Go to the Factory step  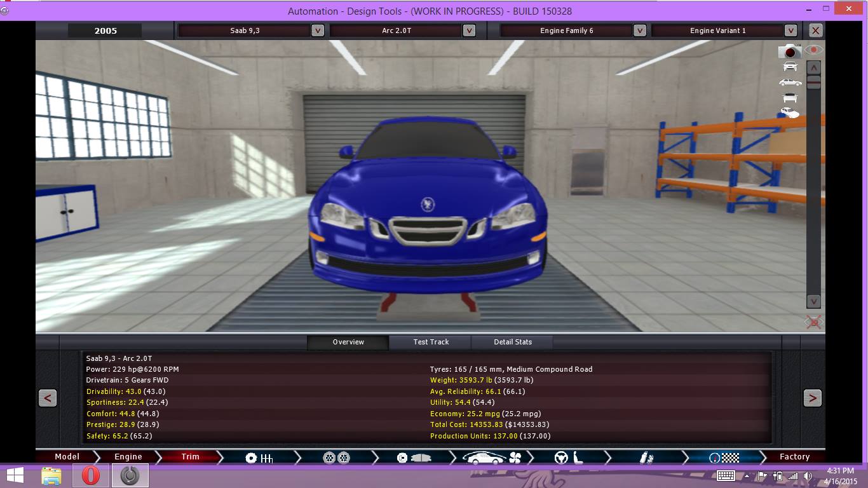click(794, 457)
